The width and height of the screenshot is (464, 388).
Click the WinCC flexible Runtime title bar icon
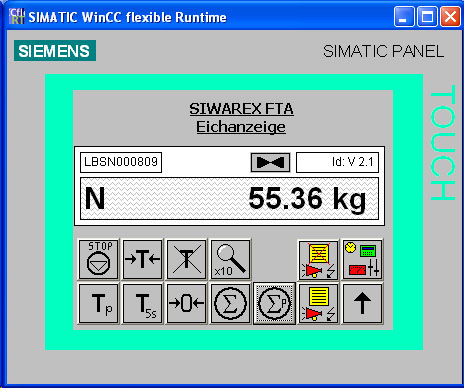tap(17, 16)
